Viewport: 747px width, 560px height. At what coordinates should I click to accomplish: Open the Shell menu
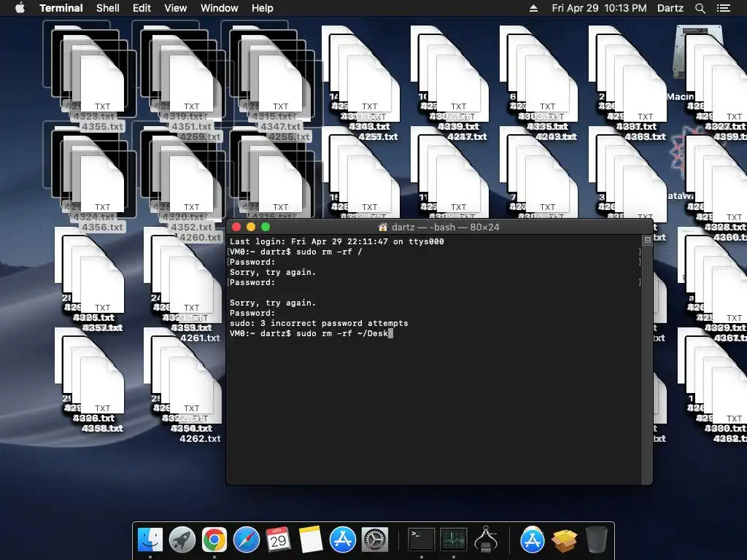[108, 8]
